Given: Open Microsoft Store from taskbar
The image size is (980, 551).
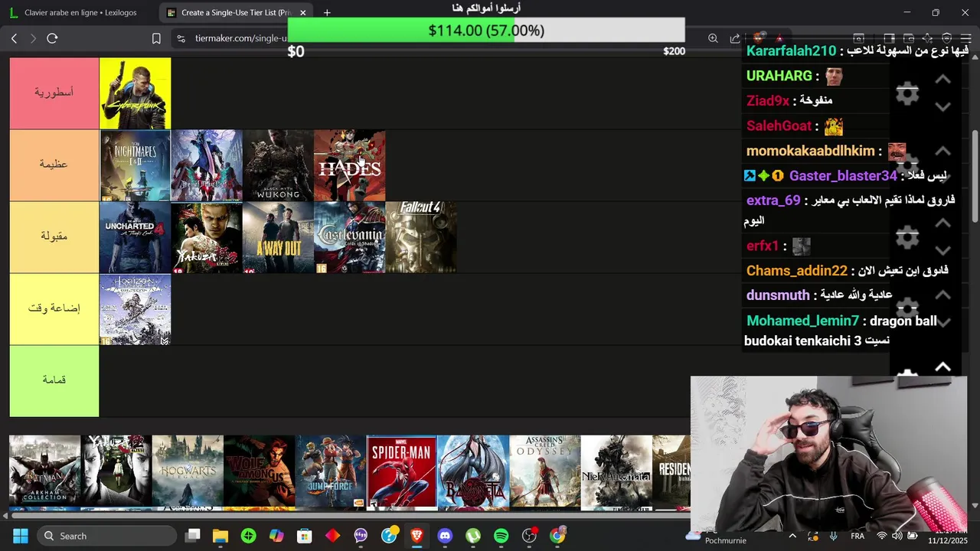Looking at the screenshot, I should [305, 536].
